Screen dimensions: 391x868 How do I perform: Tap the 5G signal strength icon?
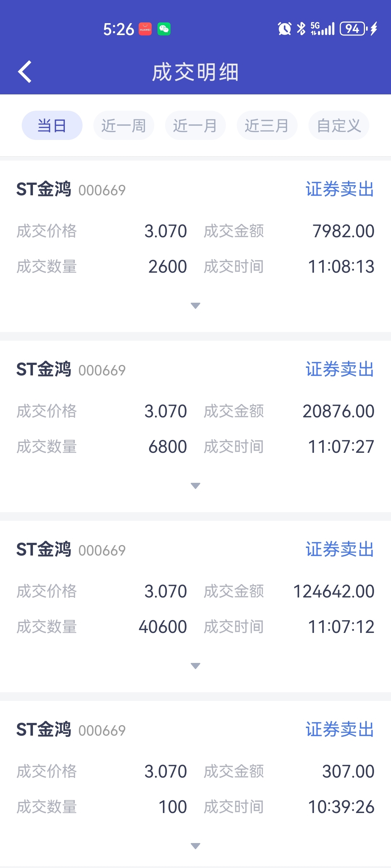point(322,29)
